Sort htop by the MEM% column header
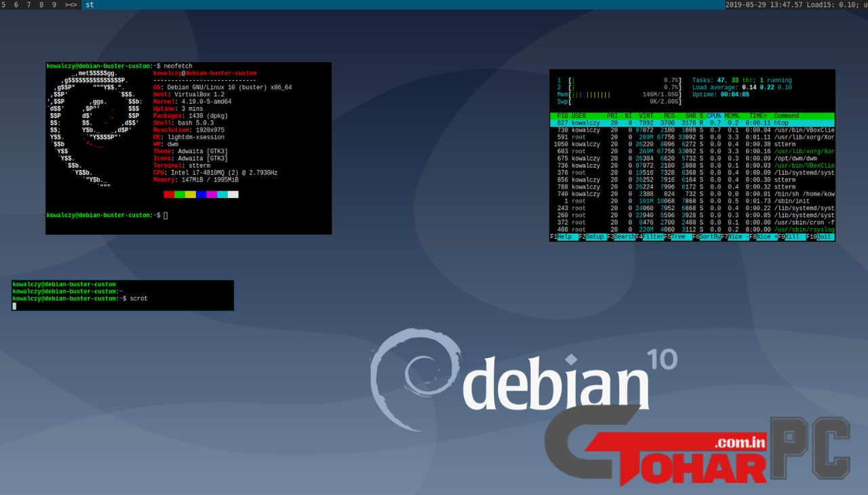868x495 pixels. (731, 116)
